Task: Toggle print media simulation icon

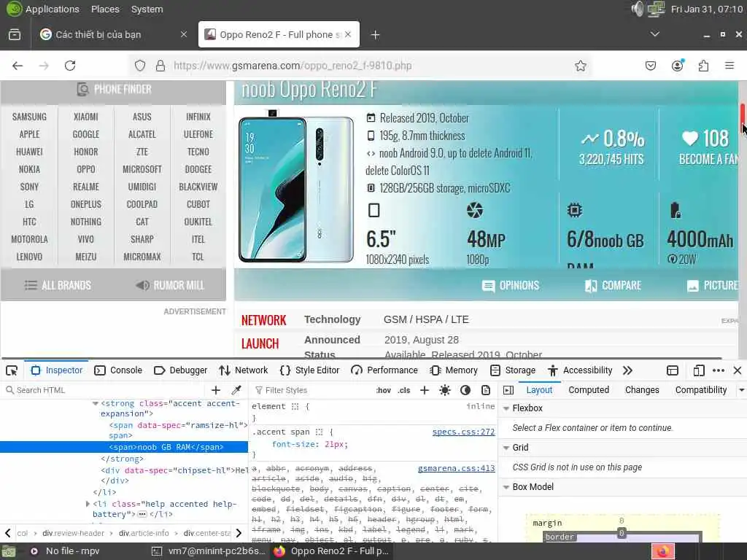Action: tap(486, 390)
